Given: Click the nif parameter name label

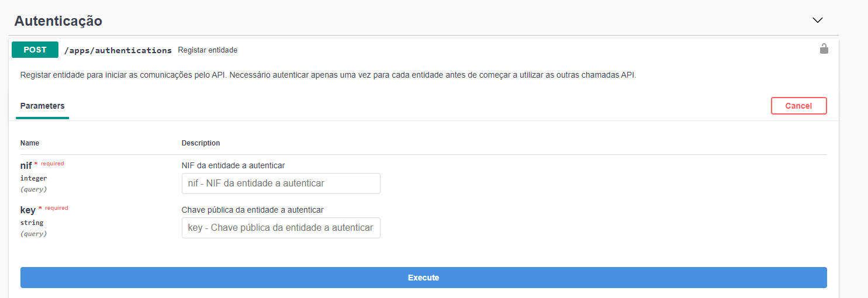Looking at the screenshot, I should [x=26, y=165].
